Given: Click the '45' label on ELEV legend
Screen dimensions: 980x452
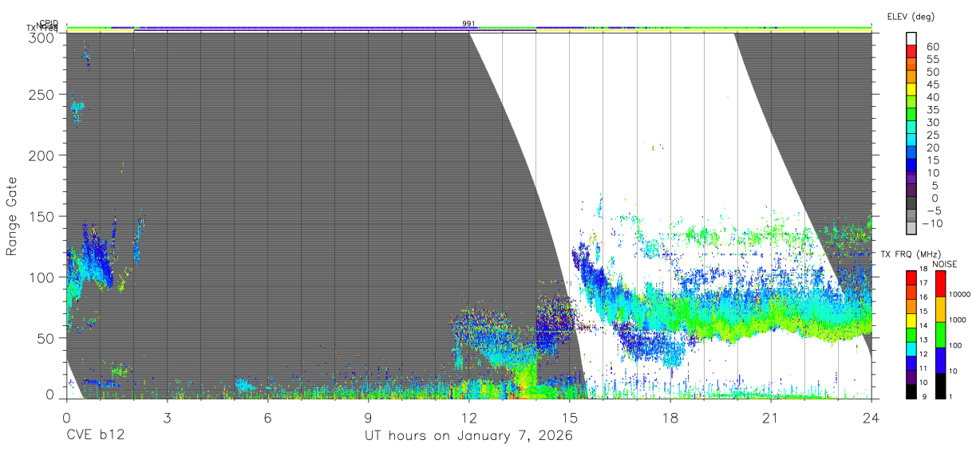Looking at the screenshot, I should [932, 85].
